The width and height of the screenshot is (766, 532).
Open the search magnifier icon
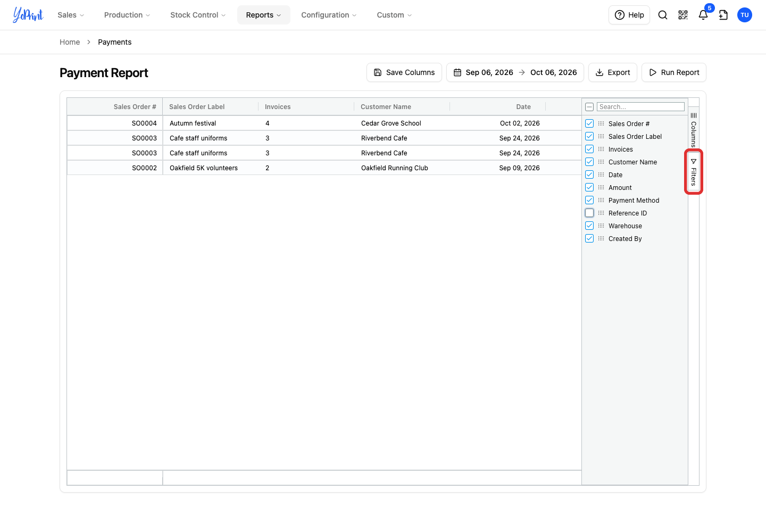tap(663, 15)
